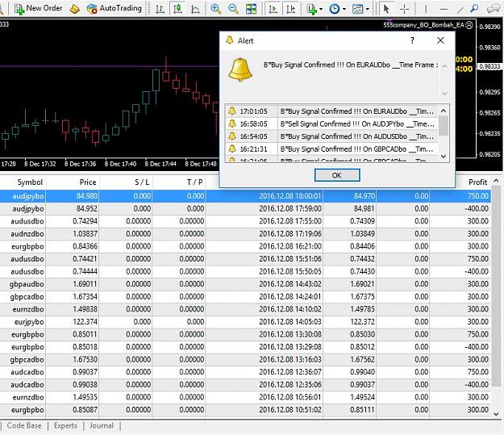The height and width of the screenshot is (435, 504).
Task: Click terminal table scroll-down arrow
Action: [496, 414]
